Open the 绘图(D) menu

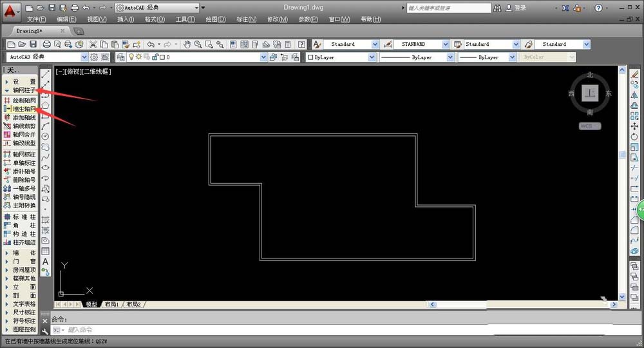coord(216,19)
